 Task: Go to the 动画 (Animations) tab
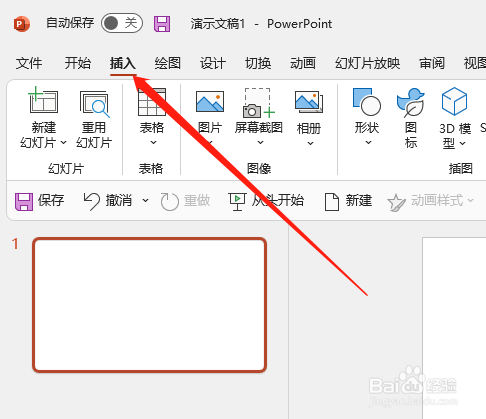[303, 63]
